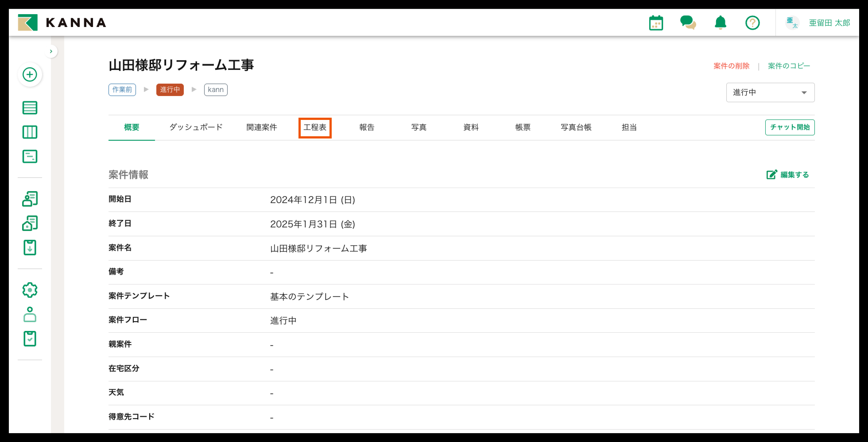Open the 進行中 status dropdown
Viewport: 868px width, 442px height.
pyautogui.click(x=770, y=92)
